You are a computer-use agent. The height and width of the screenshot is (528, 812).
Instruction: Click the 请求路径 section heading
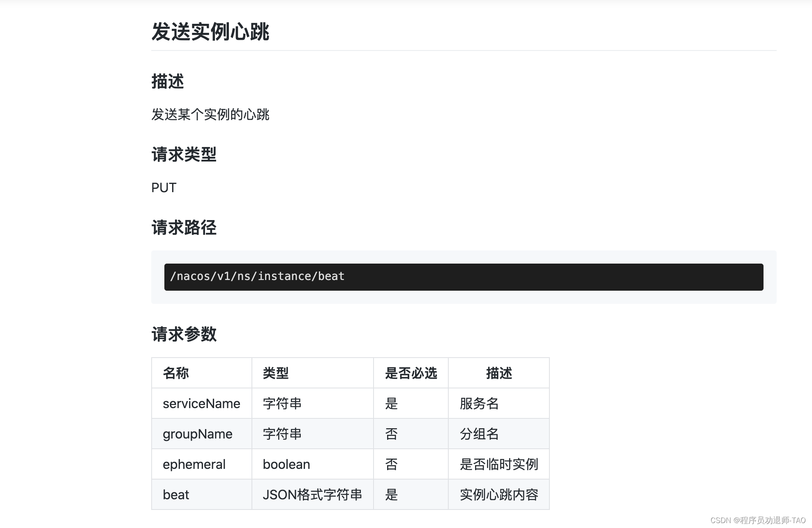(x=184, y=227)
